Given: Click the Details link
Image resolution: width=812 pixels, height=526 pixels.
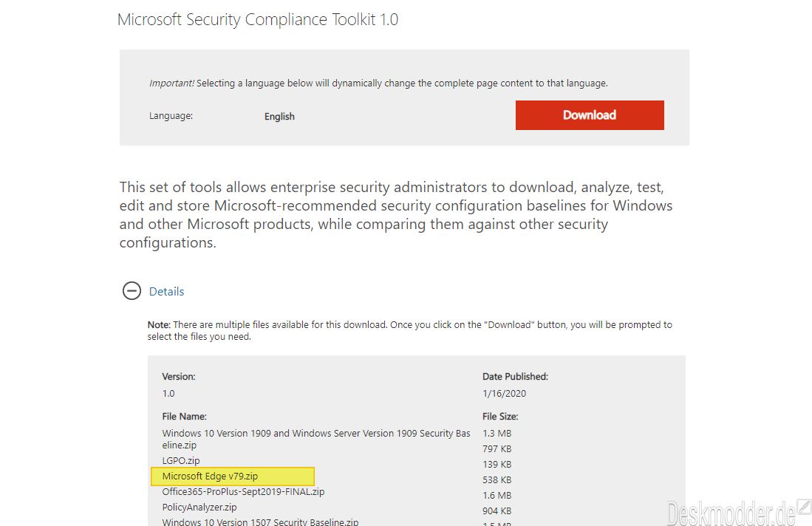Looking at the screenshot, I should (x=166, y=292).
